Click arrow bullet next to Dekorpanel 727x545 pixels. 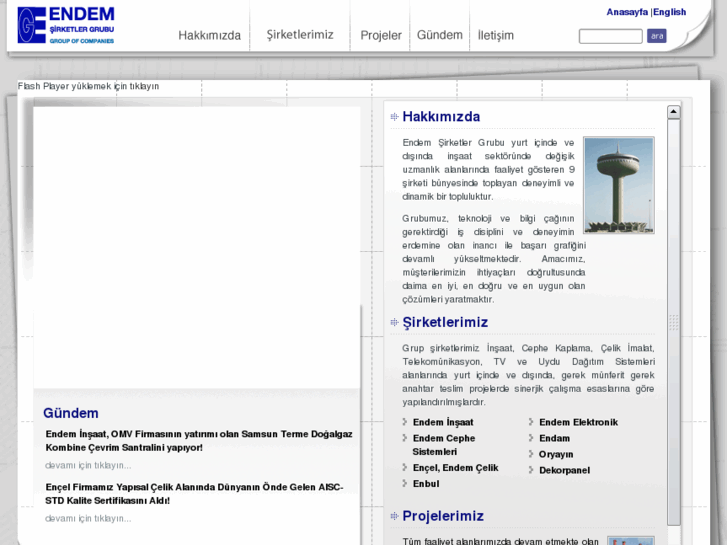(531, 470)
